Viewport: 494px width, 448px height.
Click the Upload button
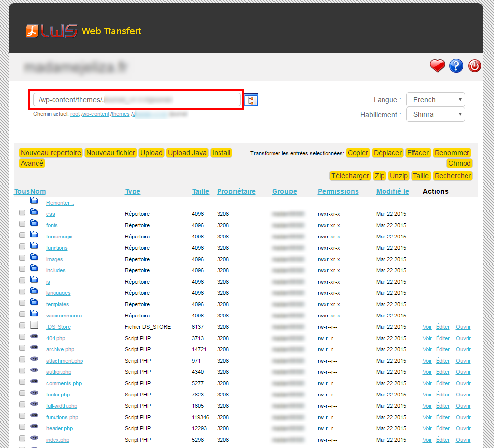151,153
